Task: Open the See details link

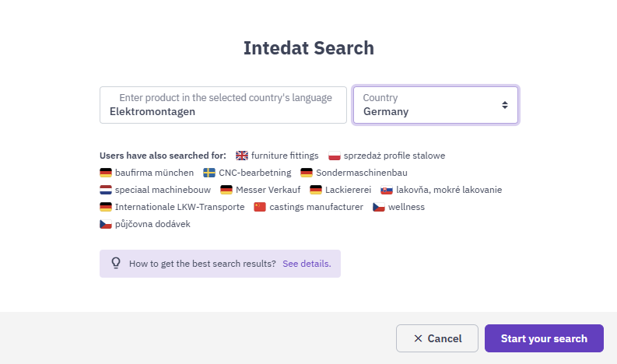Action: (307, 264)
